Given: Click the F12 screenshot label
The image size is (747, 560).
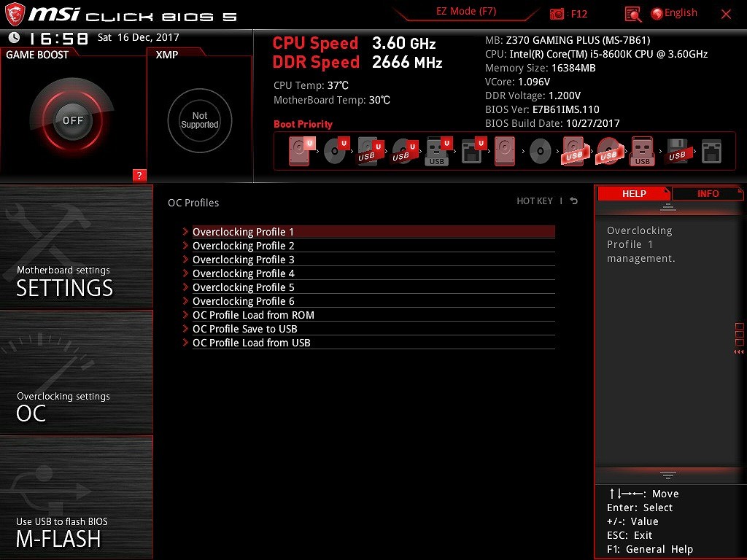Looking at the screenshot, I should [x=578, y=14].
